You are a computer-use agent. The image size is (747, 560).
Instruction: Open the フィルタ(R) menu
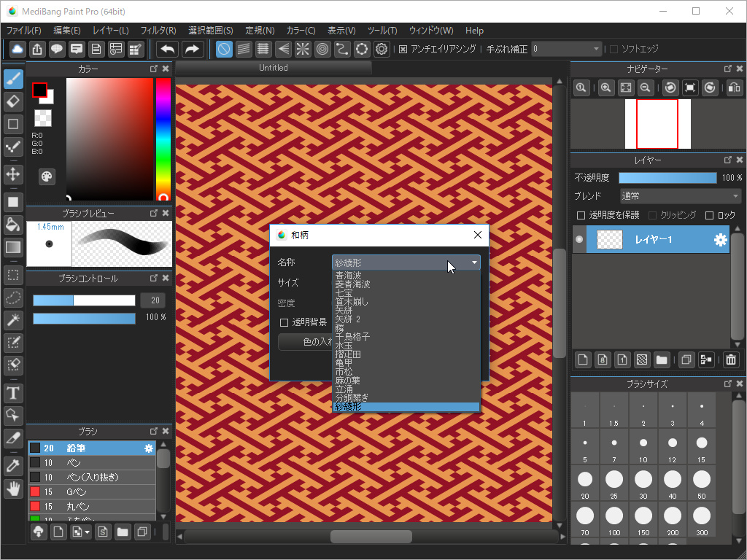tap(158, 31)
